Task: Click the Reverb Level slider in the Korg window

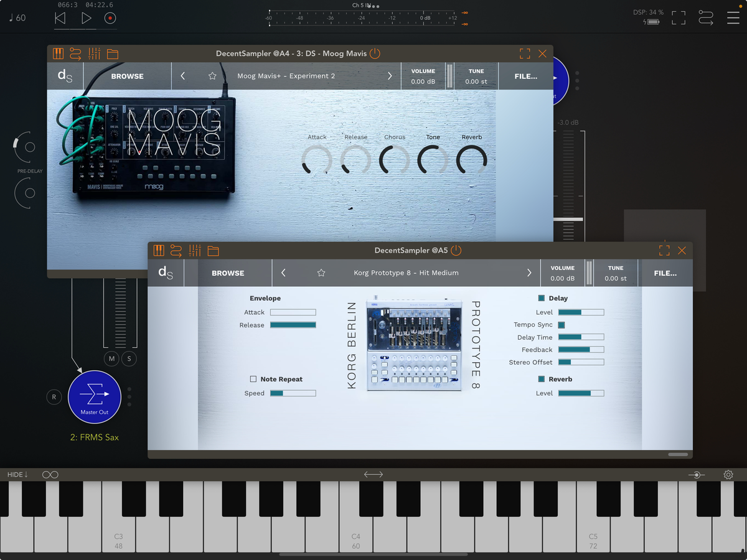Action: click(581, 393)
